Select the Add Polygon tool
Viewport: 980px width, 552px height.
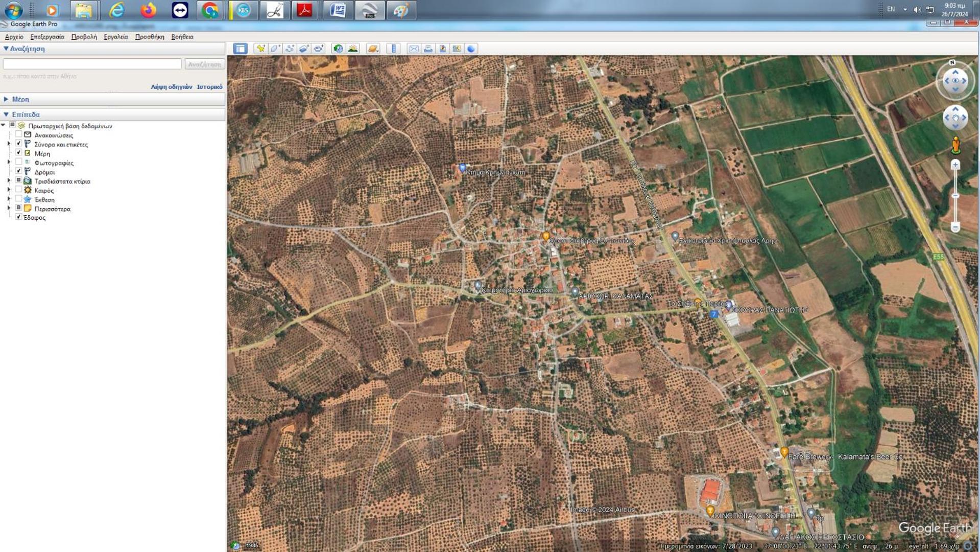pyautogui.click(x=275, y=49)
